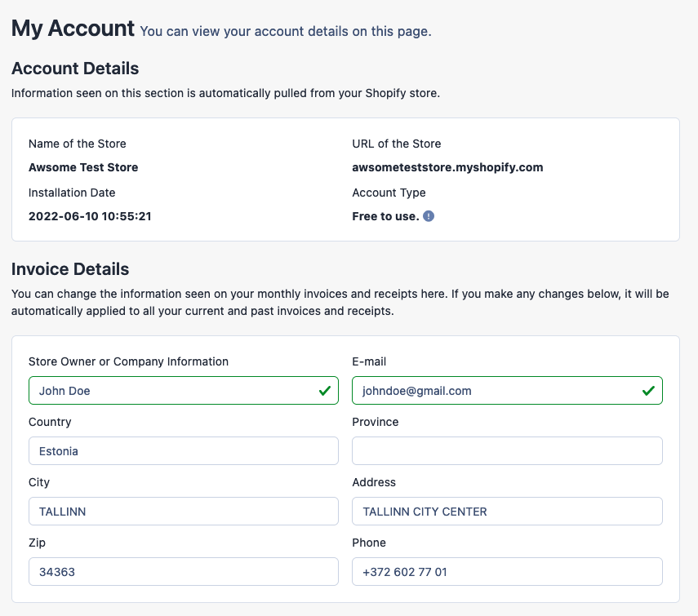Click the Address field with TALLINN CITY CENTER
Viewport: 698px width, 616px height.
(507, 511)
